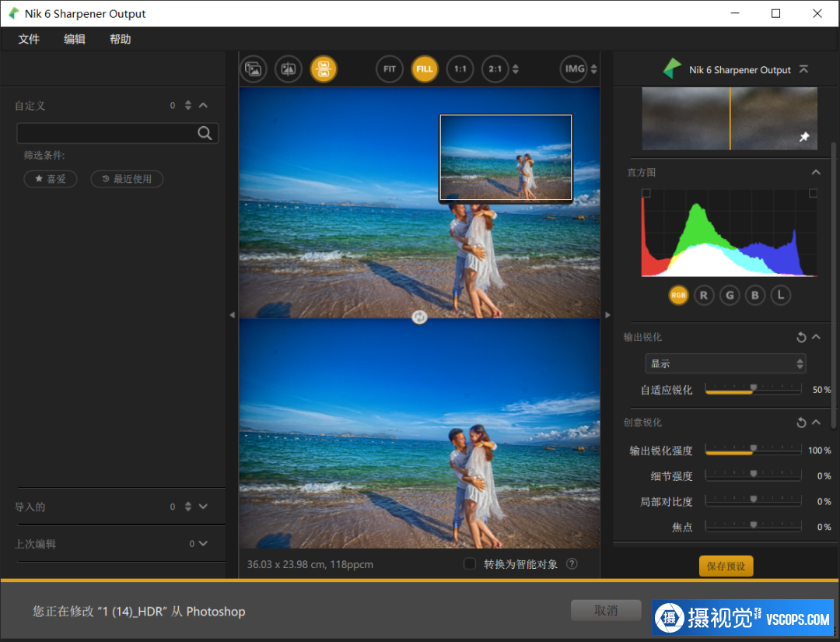Hide the right settings panel arrow
840x642 pixels.
click(607, 315)
